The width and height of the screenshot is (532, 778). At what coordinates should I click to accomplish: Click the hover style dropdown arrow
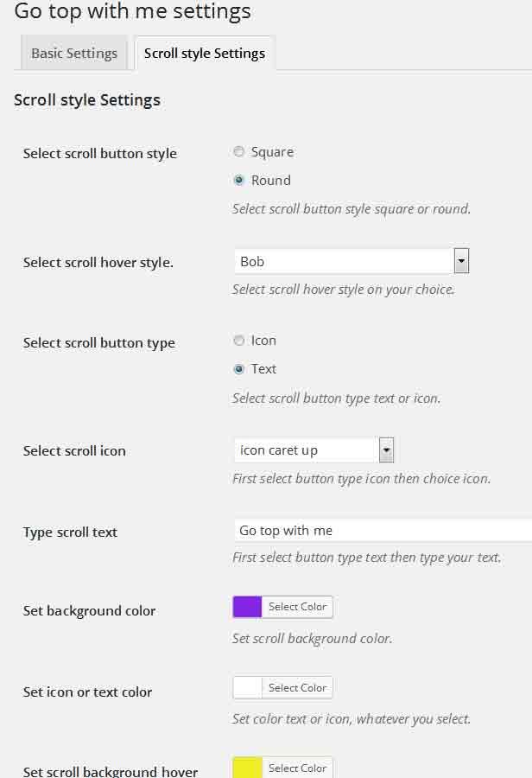461,261
